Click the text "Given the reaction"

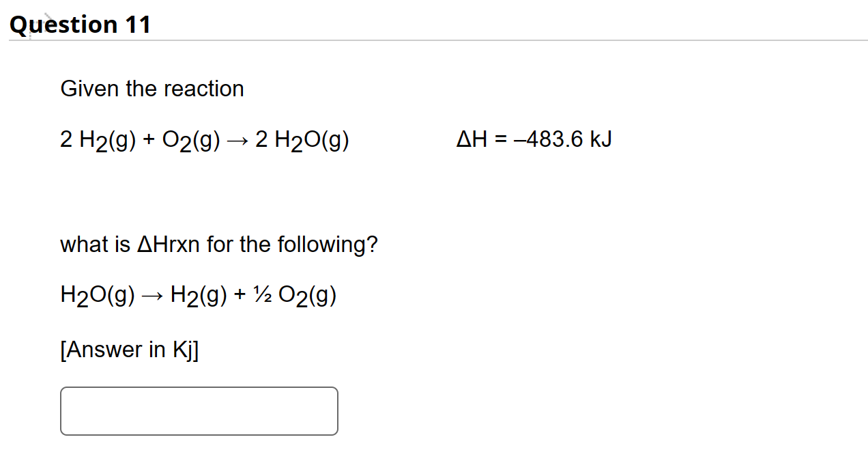pos(151,88)
